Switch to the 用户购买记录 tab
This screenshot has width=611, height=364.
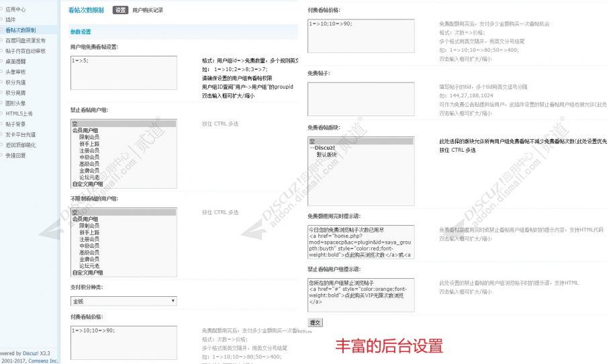[148, 10]
